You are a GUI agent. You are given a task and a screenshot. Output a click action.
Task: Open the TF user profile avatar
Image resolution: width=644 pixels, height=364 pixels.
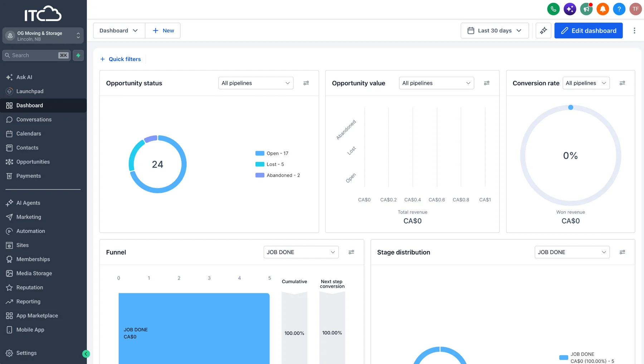635,9
